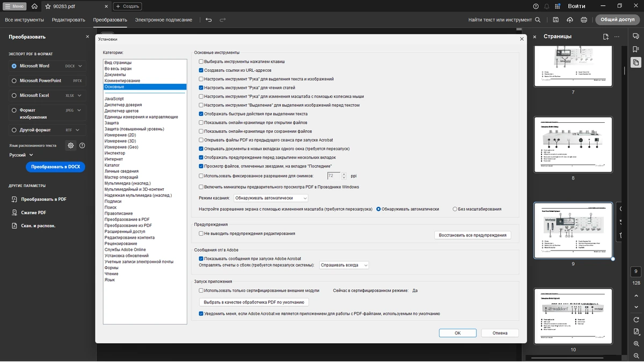This screenshot has width=644, height=362.
Task: Select the Без масштабирования radio button
Action: click(x=455, y=209)
